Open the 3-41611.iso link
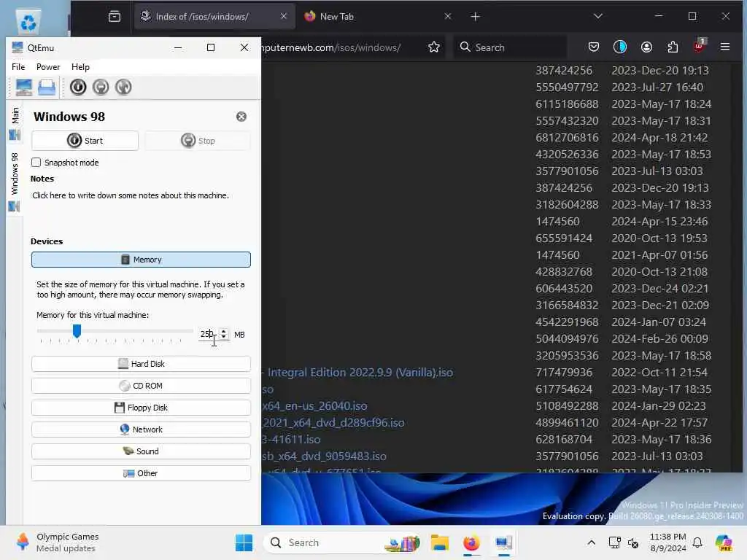 291,440
